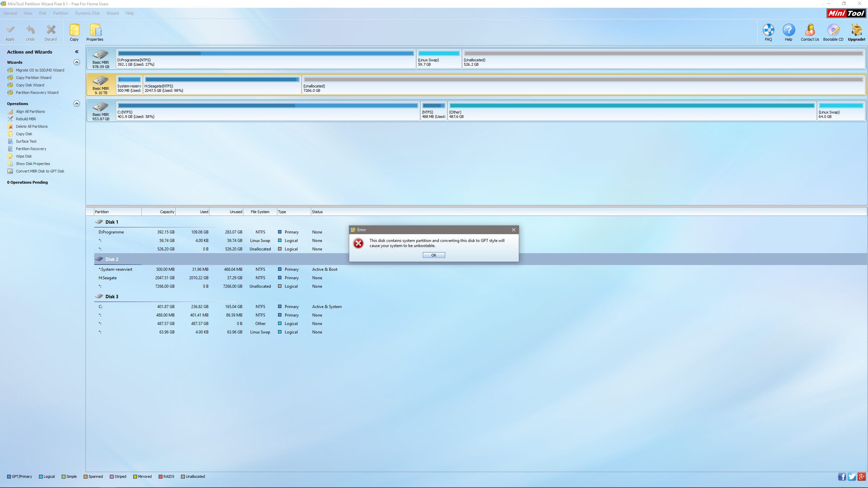This screenshot has height=488, width=868.
Task: Select the D:Programme partition bar on disk map
Action: pyautogui.click(x=266, y=58)
